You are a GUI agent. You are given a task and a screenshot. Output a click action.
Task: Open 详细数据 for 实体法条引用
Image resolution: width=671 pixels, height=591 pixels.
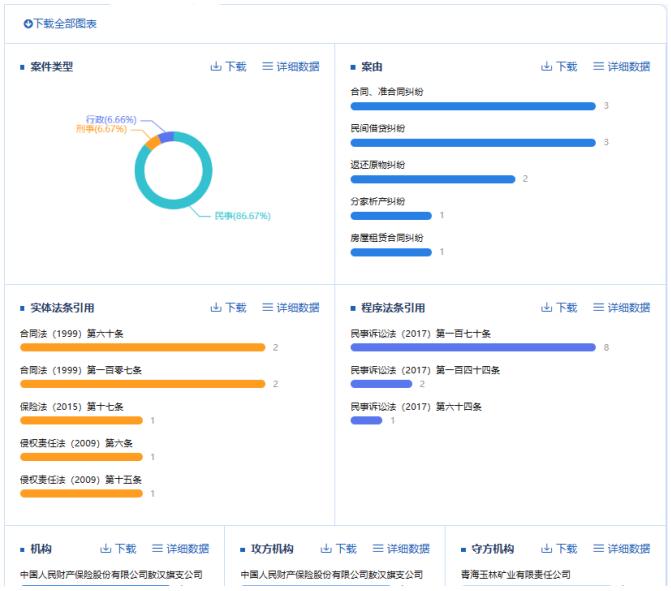297,308
